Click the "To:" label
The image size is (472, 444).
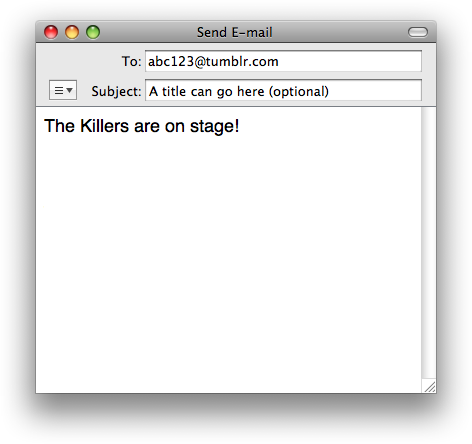132,61
